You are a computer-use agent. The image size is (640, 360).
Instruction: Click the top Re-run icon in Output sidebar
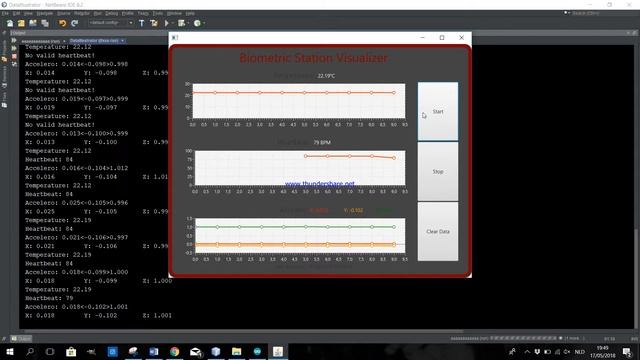tap(14, 40)
